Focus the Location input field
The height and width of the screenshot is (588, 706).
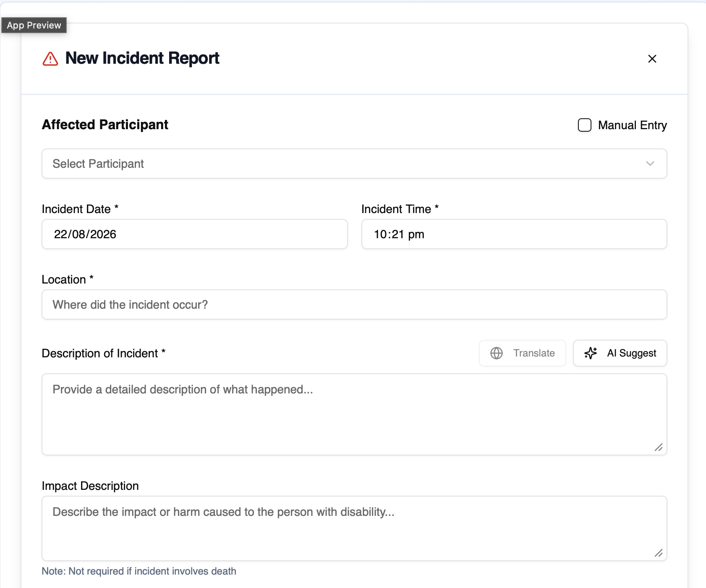click(x=354, y=304)
